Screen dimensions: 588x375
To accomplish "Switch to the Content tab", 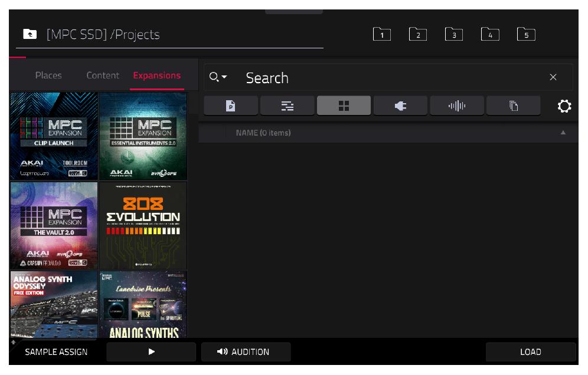I will (103, 75).
